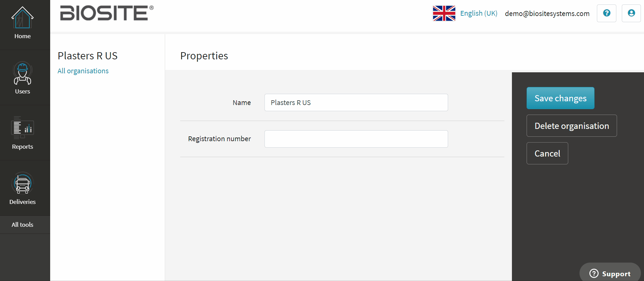Image resolution: width=644 pixels, height=281 pixels.
Task: Click the Biosite logo
Action: click(x=107, y=13)
